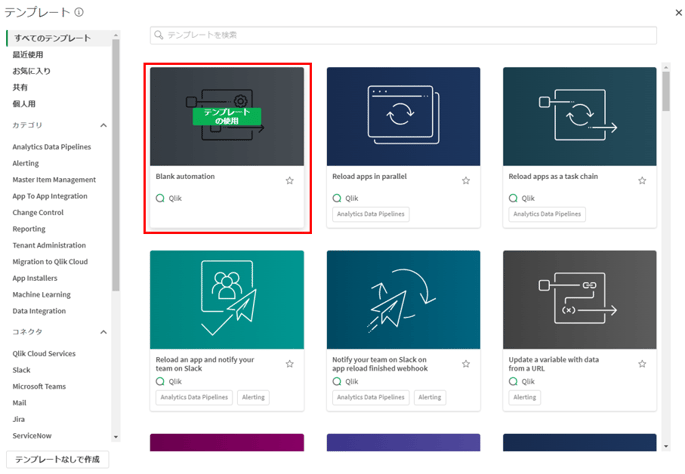Image resolution: width=685 pixels, height=474 pixels.
Task: Click the Blank automation title text
Action: click(185, 176)
